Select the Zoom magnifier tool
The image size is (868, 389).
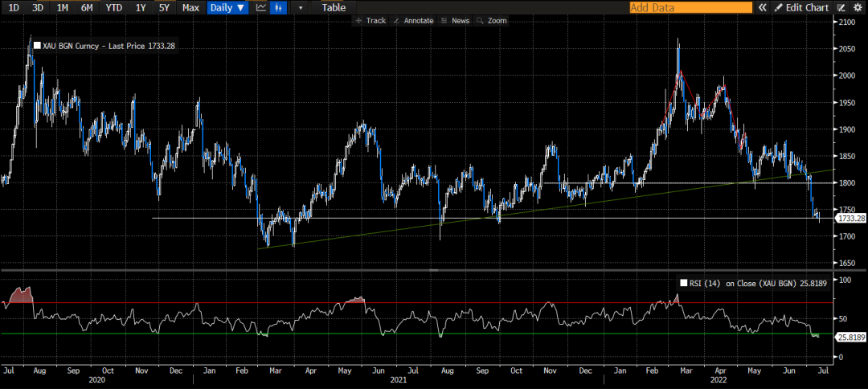point(491,20)
